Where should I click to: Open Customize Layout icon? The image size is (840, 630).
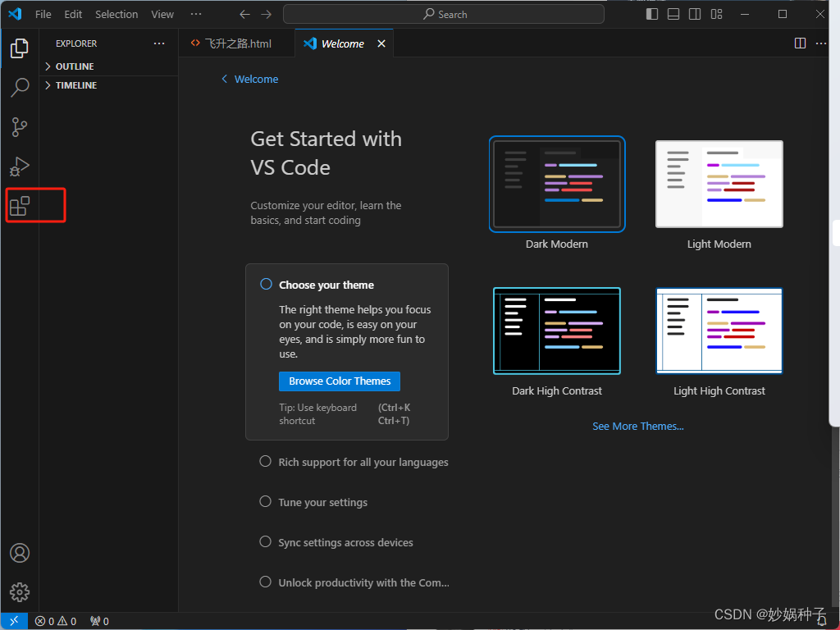716,15
